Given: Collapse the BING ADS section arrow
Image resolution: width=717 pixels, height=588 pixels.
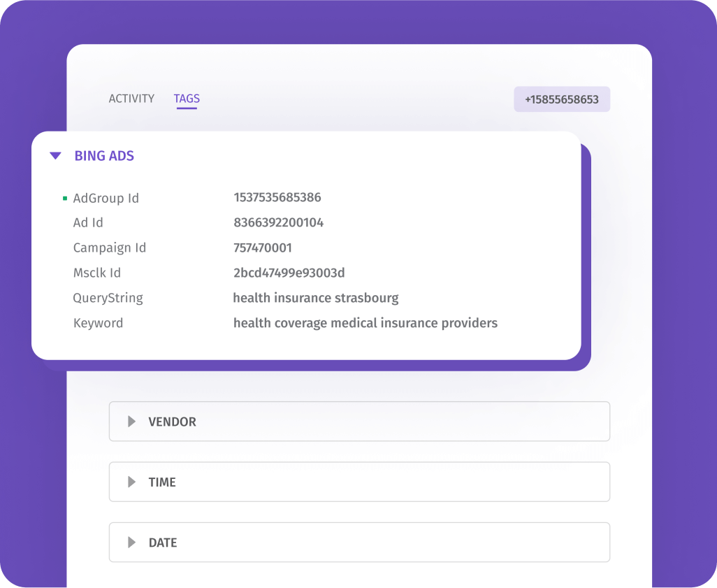Looking at the screenshot, I should 55,156.
